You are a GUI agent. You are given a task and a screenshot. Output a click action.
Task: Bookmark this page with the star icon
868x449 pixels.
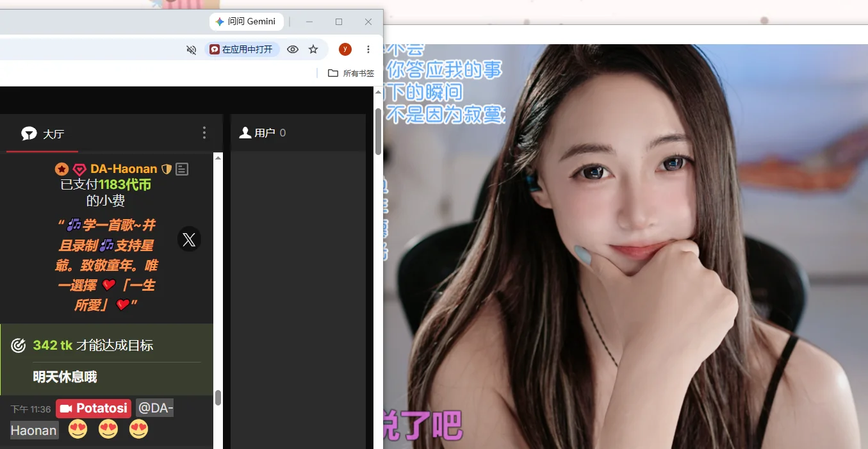[313, 49]
